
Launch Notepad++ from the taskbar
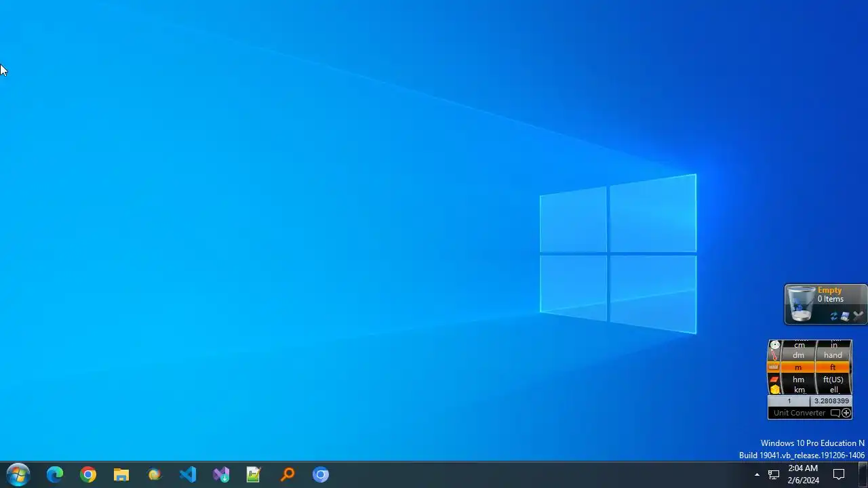pos(254,474)
